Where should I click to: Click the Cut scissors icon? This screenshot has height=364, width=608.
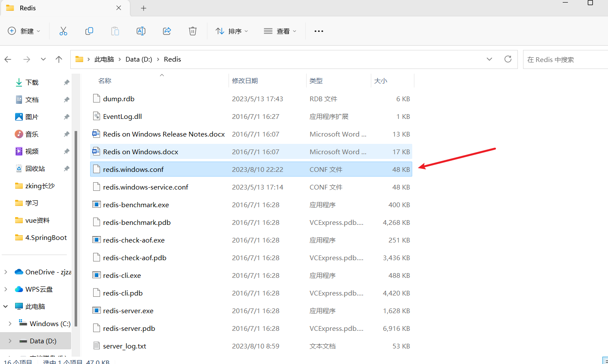point(63,31)
